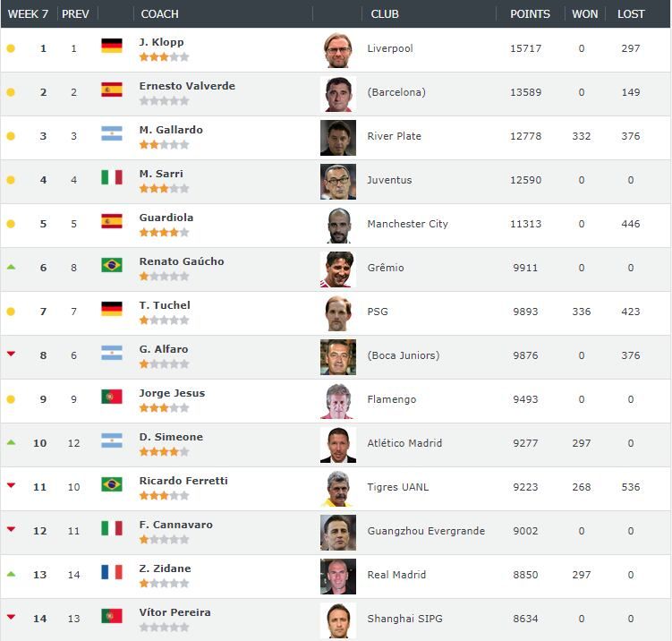Viewport: 672px width, 641px height.
Task: Sort table by the POINTS column header
Action: coord(530,14)
